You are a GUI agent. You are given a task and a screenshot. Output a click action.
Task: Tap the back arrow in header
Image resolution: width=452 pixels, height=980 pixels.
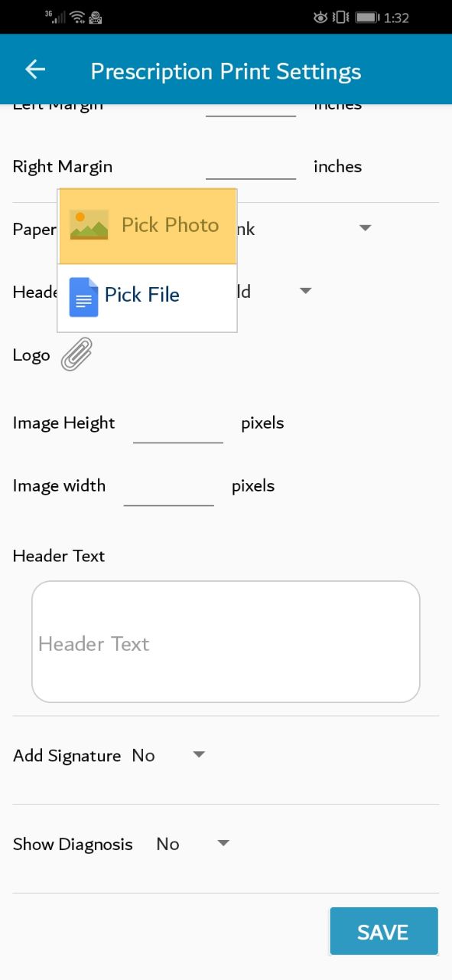[35, 70]
